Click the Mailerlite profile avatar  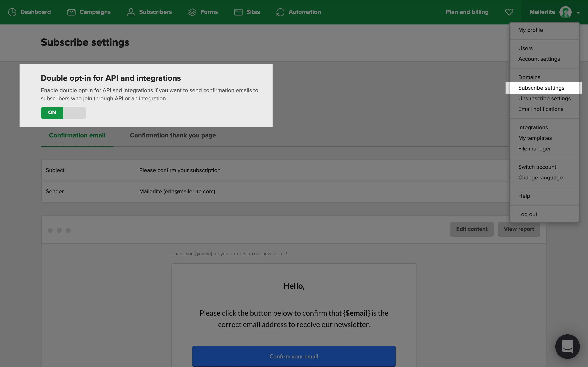tap(565, 12)
